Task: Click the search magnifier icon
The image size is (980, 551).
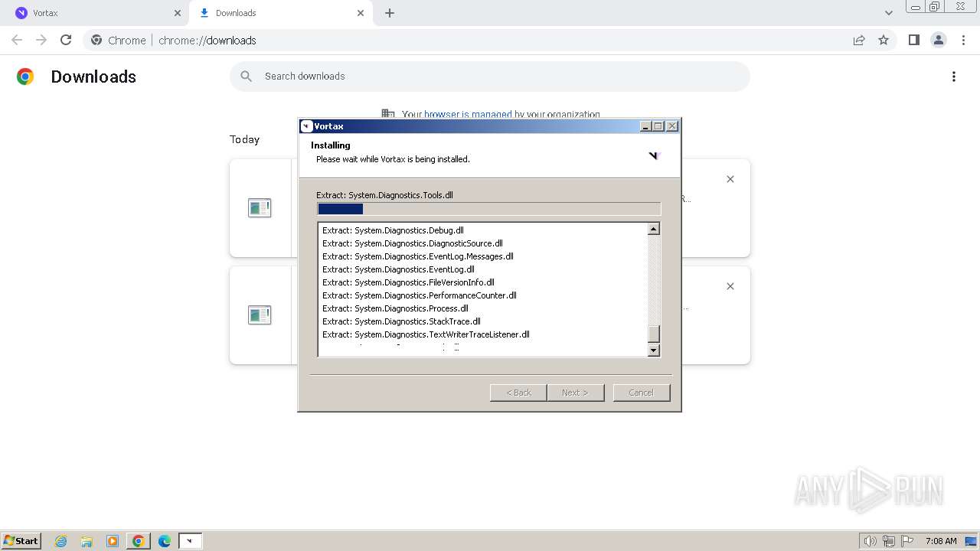Action: (x=247, y=77)
